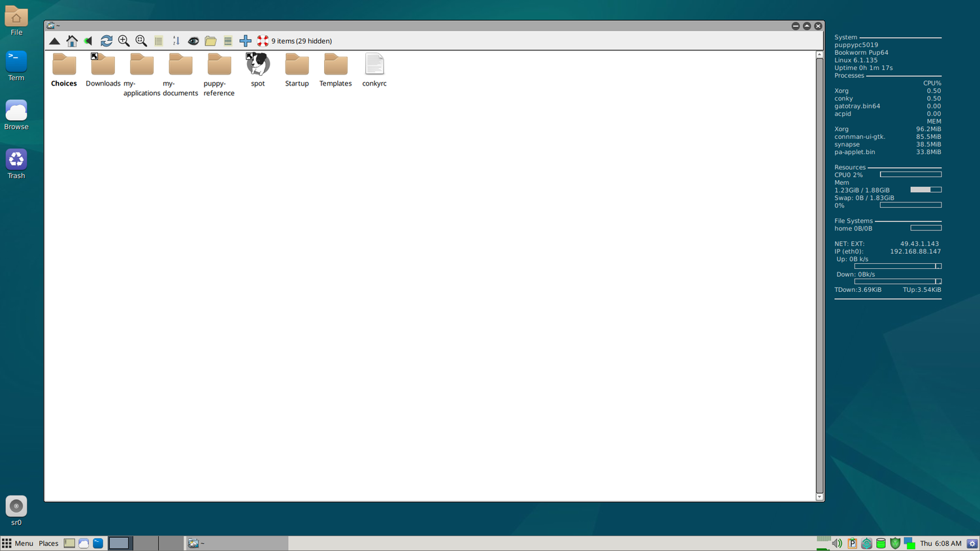Refresh the directory listing
The image size is (980, 551).
tap(106, 41)
